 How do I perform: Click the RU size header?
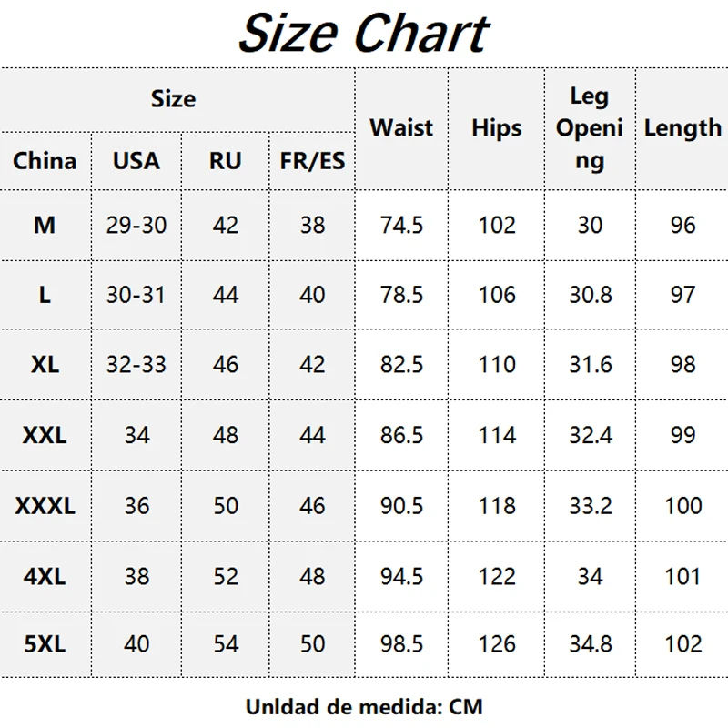click(225, 161)
